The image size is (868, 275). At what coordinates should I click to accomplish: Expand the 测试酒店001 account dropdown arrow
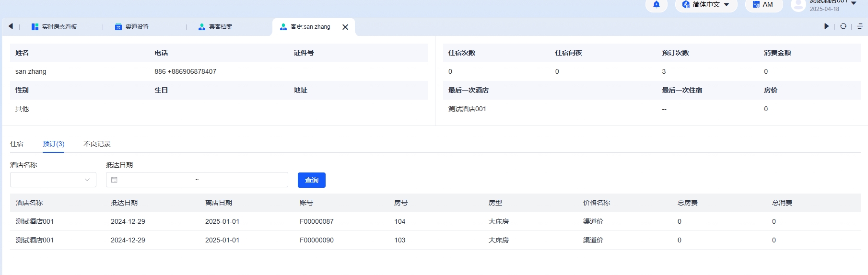tap(854, 4)
